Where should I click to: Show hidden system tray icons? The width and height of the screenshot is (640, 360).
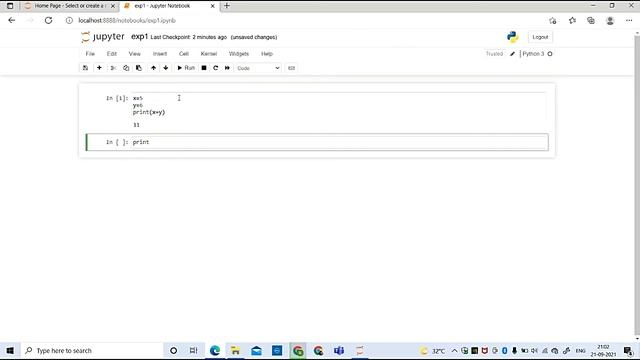454,351
